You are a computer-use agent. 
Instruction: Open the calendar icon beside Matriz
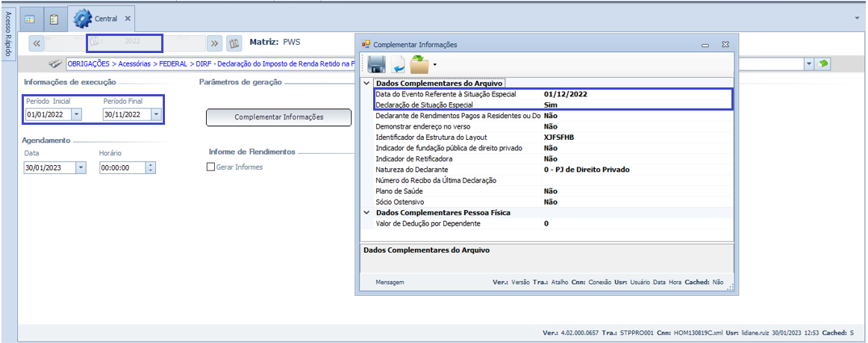tap(234, 43)
